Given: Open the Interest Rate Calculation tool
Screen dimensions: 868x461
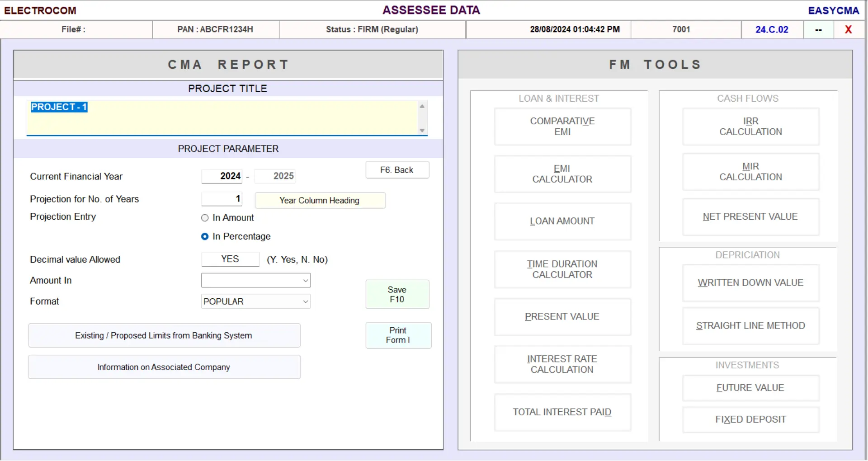Looking at the screenshot, I should pyautogui.click(x=562, y=364).
